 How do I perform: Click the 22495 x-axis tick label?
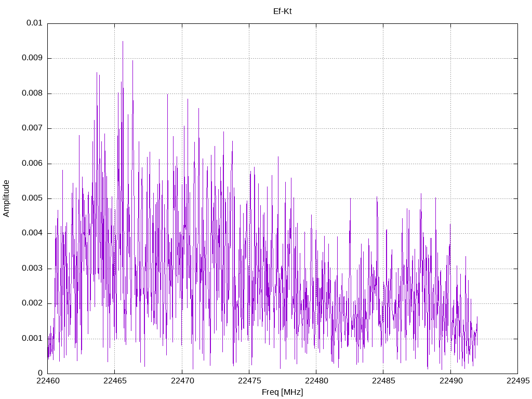coord(518,381)
